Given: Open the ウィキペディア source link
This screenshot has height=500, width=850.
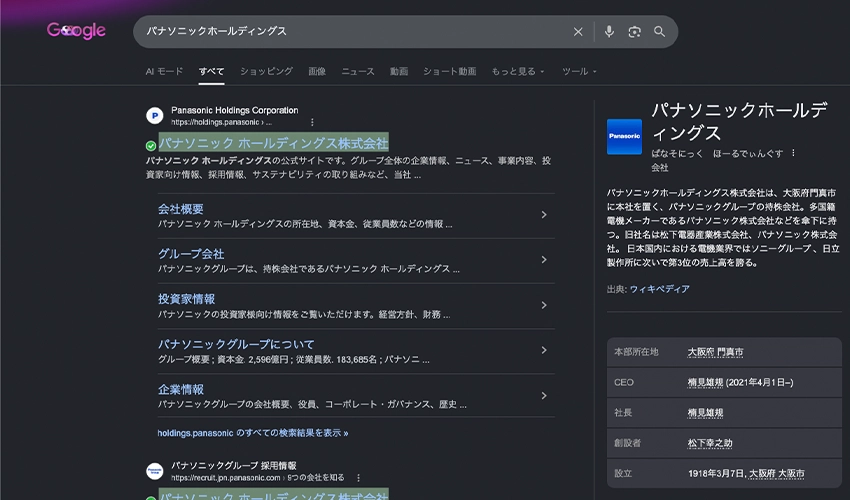Looking at the screenshot, I should click(659, 289).
